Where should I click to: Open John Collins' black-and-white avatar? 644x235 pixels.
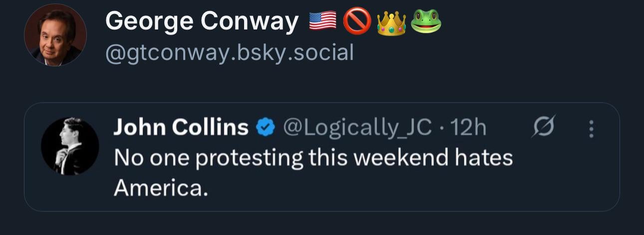[x=69, y=146]
